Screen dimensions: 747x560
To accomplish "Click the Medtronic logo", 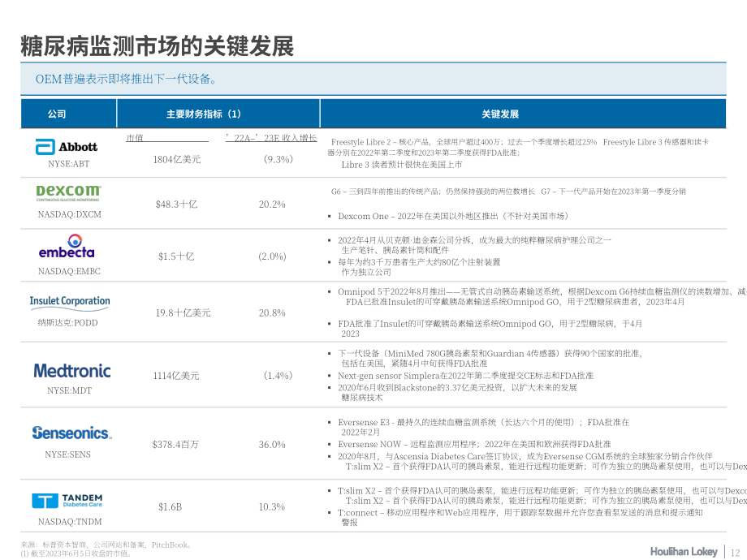I will [72, 371].
